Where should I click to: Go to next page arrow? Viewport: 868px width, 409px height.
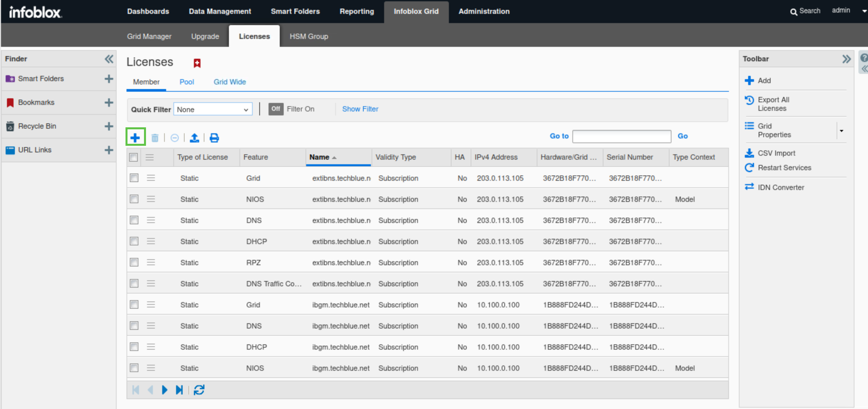164,390
